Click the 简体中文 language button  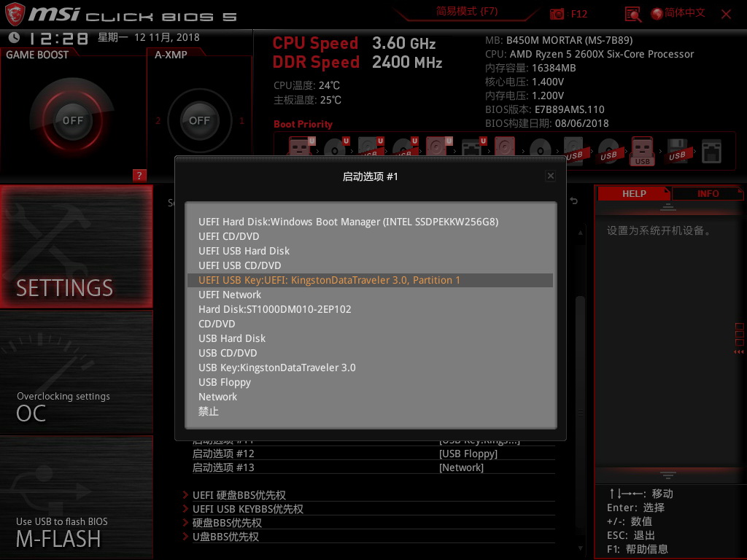684,13
